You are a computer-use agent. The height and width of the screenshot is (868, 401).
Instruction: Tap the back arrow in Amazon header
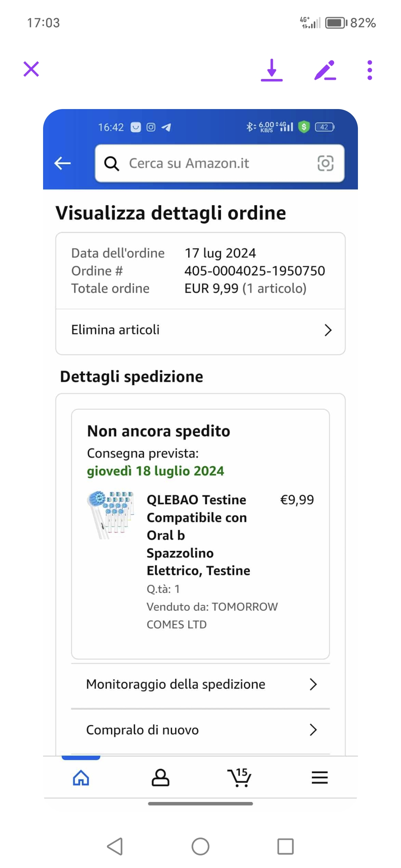click(62, 163)
